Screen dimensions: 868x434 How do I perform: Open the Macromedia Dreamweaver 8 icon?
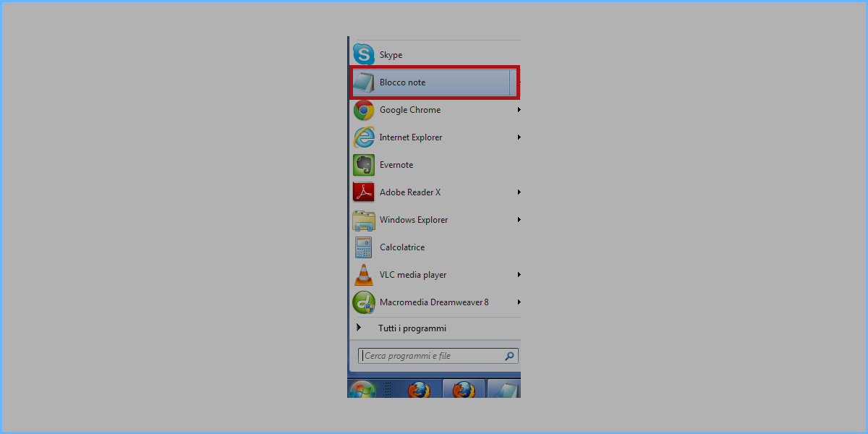[364, 302]
